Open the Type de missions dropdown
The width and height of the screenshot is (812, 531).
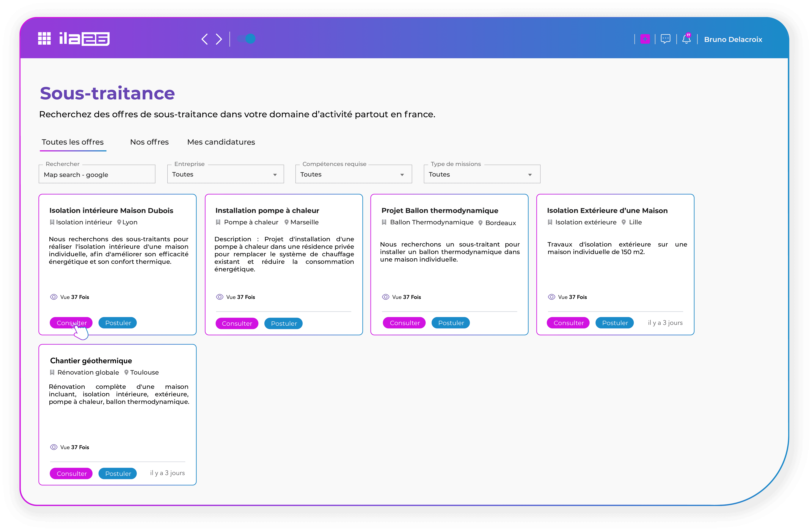[482, 174]
